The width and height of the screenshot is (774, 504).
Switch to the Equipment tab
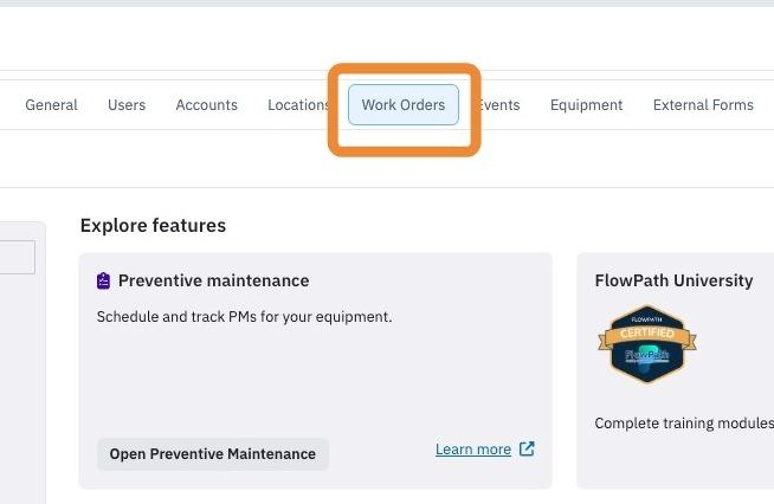(586, 105)
